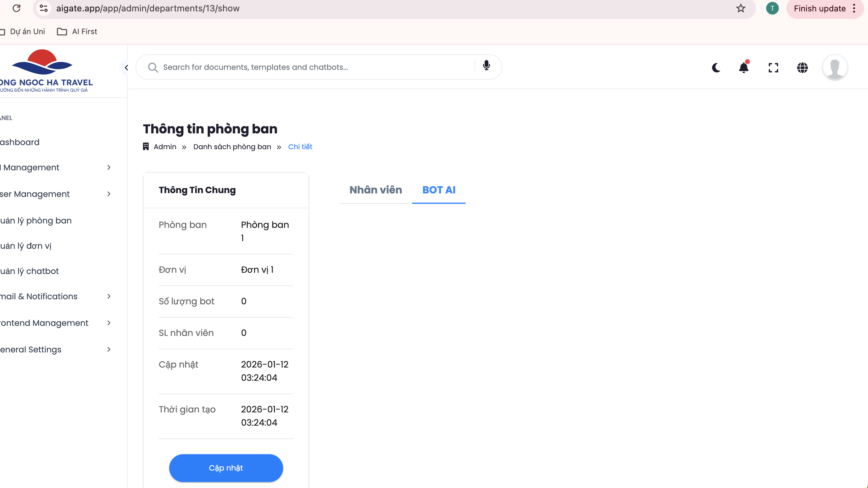The height and width of the screenshot is (488, 868).
Task: Open site info icon in address bar
Action: coord(43,8)
